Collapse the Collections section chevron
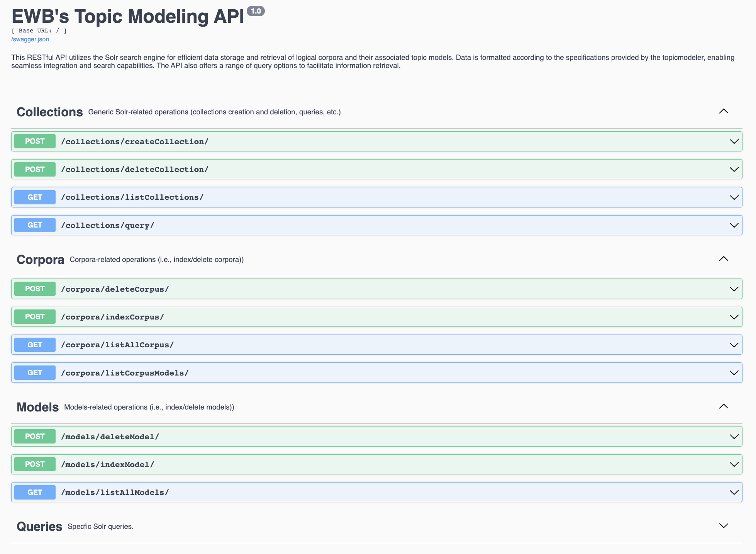 tap(724, 111)
